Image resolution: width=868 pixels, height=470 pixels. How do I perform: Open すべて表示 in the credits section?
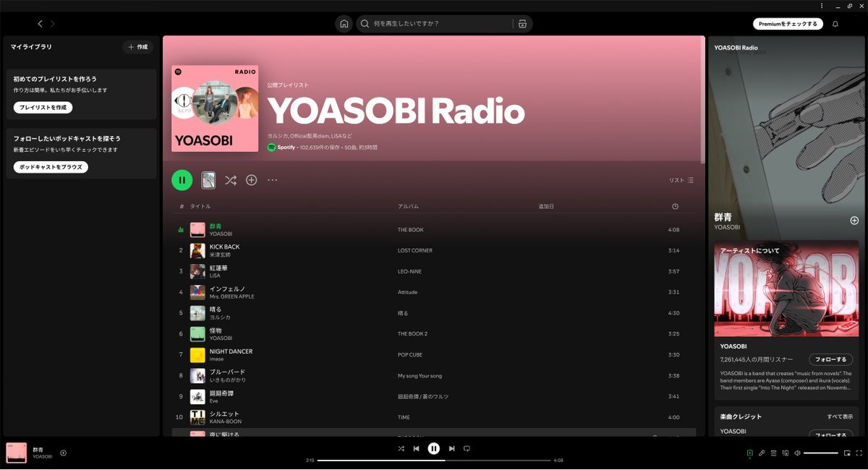tap(840, 416)
